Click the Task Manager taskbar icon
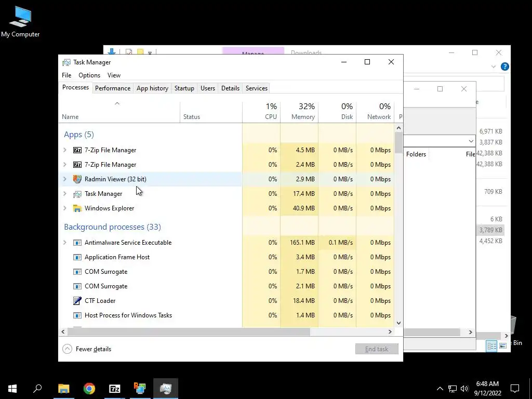Image resolution: width=532 pixels, height=399 pixels. [x=166, y=389]
